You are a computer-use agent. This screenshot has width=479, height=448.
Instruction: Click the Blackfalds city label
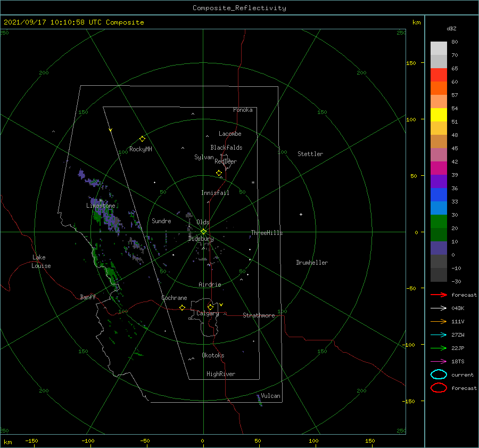tap(226, 148)
